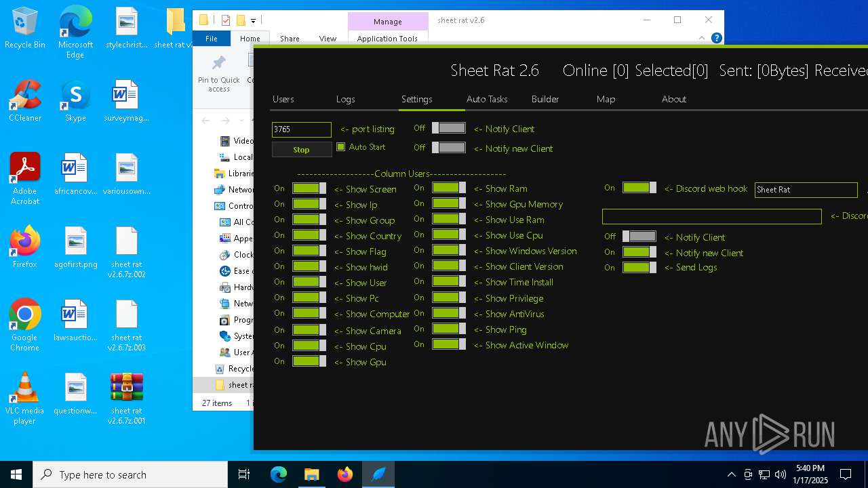Switch to Explorer's Share ribbon tab
This screenshot has height=488, width=868.
[290, 39]
